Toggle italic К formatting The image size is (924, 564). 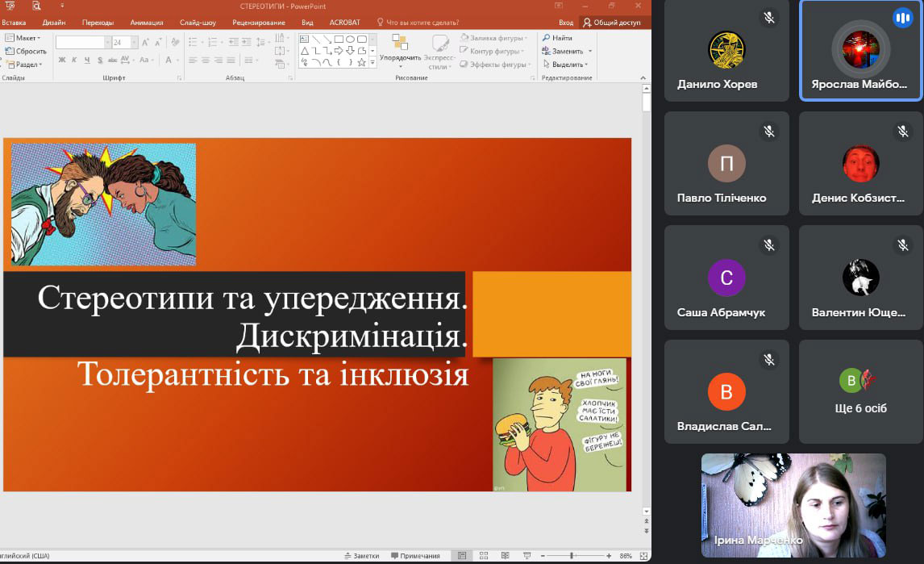coord(74,61)
